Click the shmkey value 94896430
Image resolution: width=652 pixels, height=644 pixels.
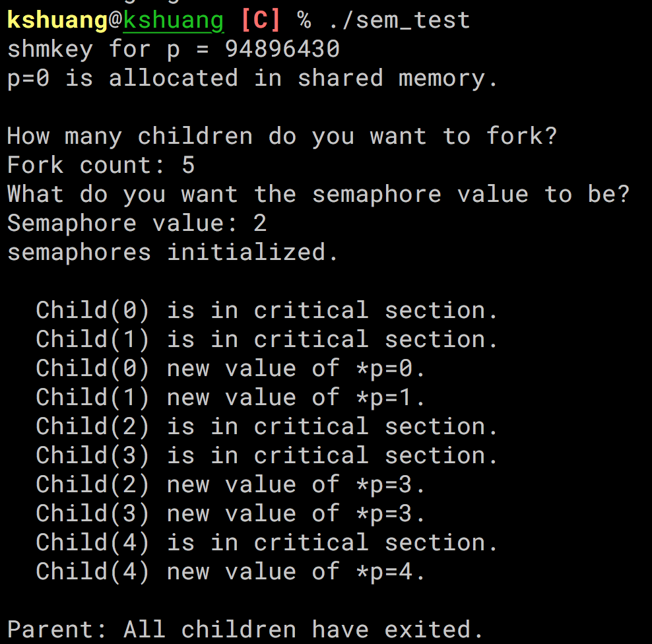click(282, 49)
